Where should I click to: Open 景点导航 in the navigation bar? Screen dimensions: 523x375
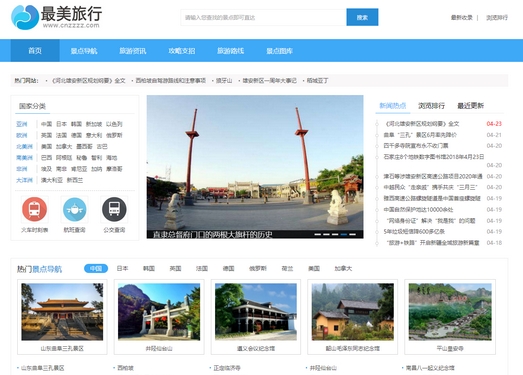(x=84, y=51)
